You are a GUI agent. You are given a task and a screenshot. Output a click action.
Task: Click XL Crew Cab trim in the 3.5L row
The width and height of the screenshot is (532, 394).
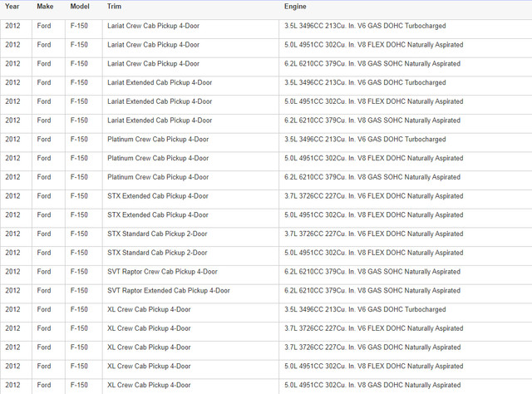tap(149, 309)
